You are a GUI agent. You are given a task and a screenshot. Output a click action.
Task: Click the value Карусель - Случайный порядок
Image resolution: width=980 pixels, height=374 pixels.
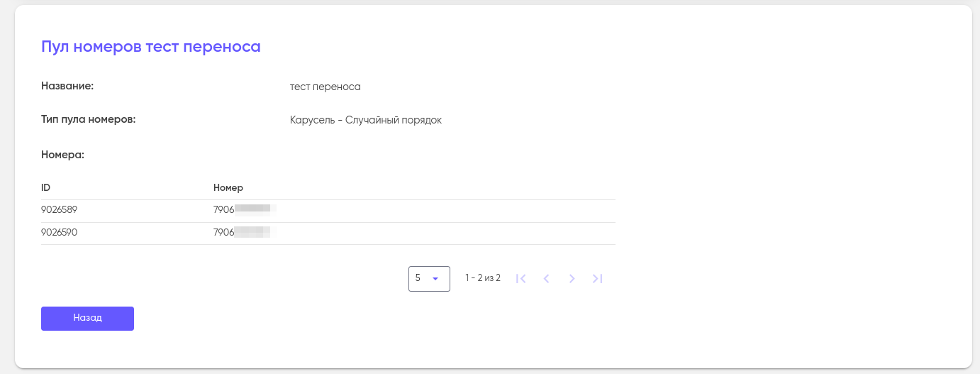[x=366, y=120]
